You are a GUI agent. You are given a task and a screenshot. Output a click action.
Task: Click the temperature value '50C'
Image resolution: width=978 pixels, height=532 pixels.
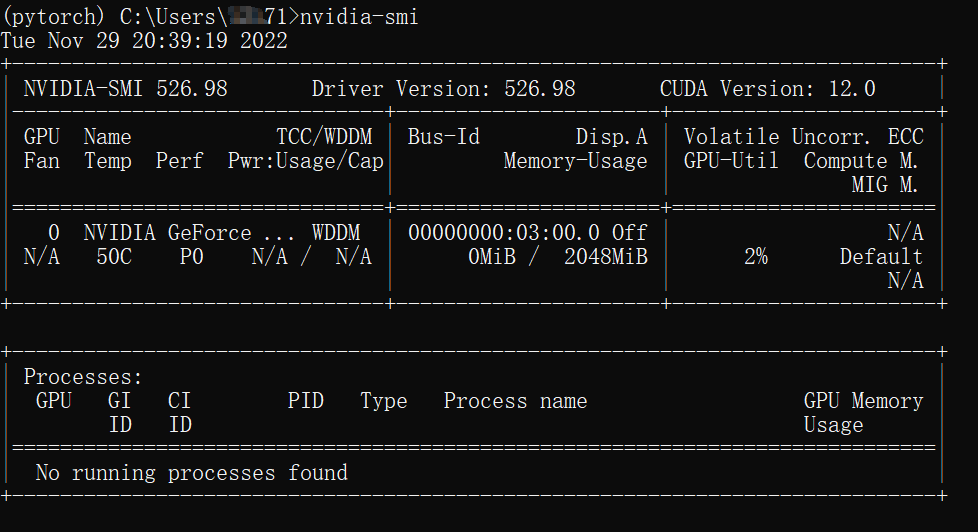click(x=114, y=257)
